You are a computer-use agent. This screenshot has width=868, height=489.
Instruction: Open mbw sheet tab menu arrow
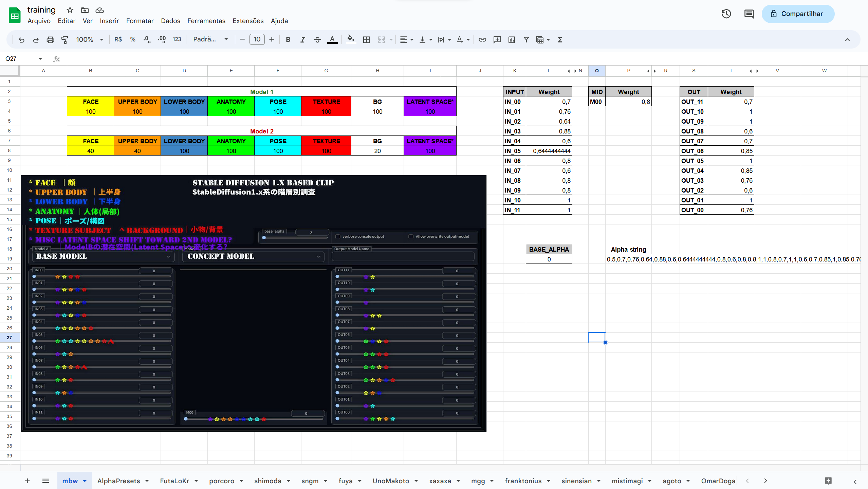85,481
